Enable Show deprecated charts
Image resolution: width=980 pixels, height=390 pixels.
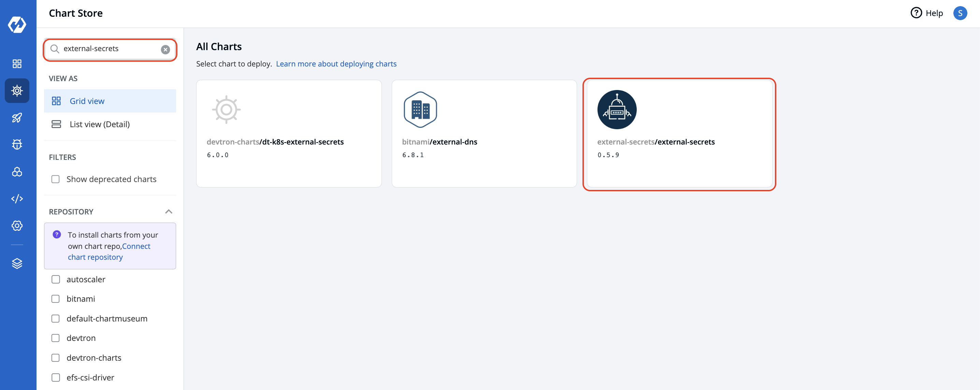[x=56, y=179]
